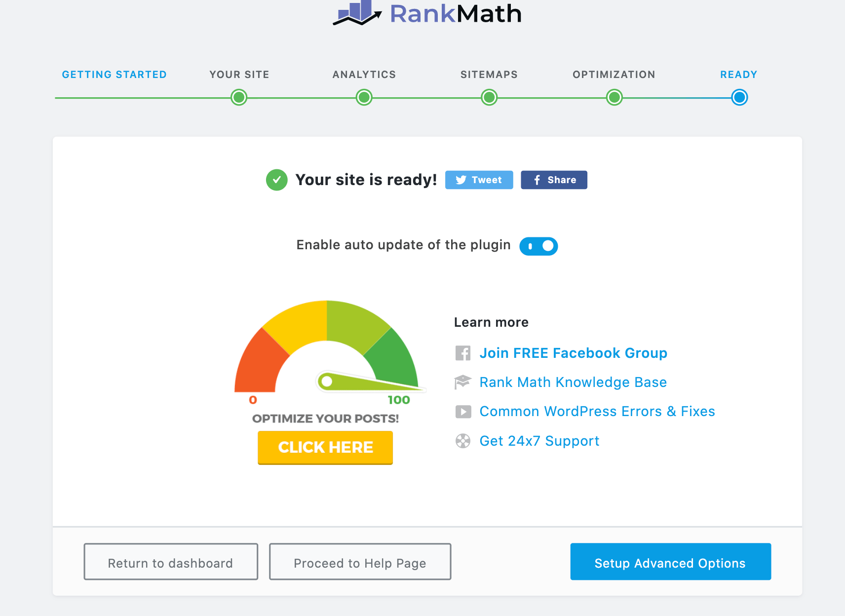Click the RankMath logo at top
Screen dimensions: 845x616
point(427,13)
